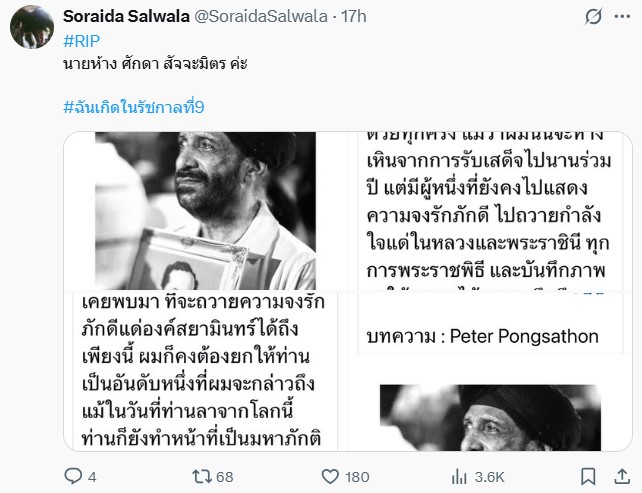Screen dimensions: 642x493
Task: Open the share tweet icon
Action: click(x=622, y=477)
